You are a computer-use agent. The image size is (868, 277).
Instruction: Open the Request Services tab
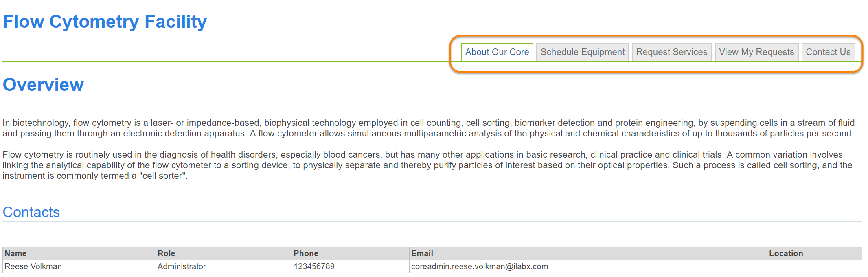tap(671, 52)
